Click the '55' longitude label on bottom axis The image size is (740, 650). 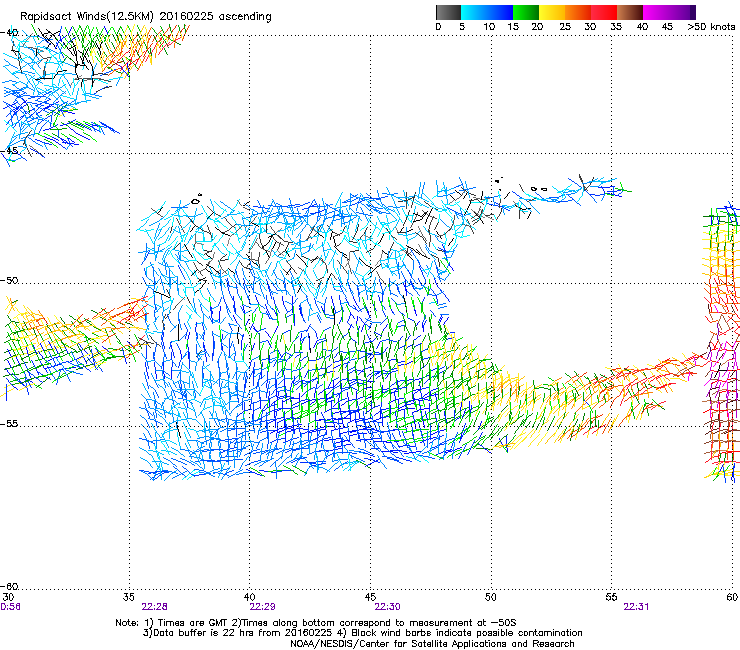coord(611,597)
